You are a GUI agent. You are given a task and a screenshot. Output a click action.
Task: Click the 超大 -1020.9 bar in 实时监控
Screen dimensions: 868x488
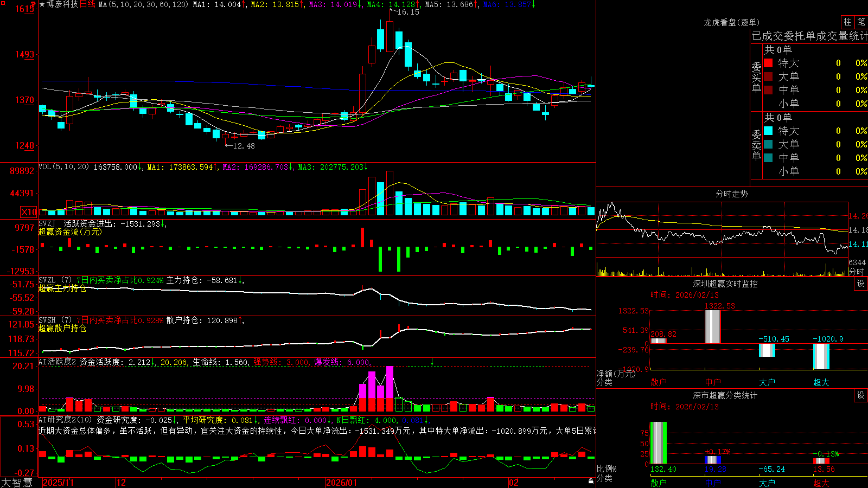(821, 356)
